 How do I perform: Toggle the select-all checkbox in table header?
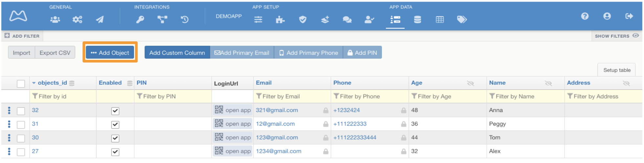click(x=21, y=84)
